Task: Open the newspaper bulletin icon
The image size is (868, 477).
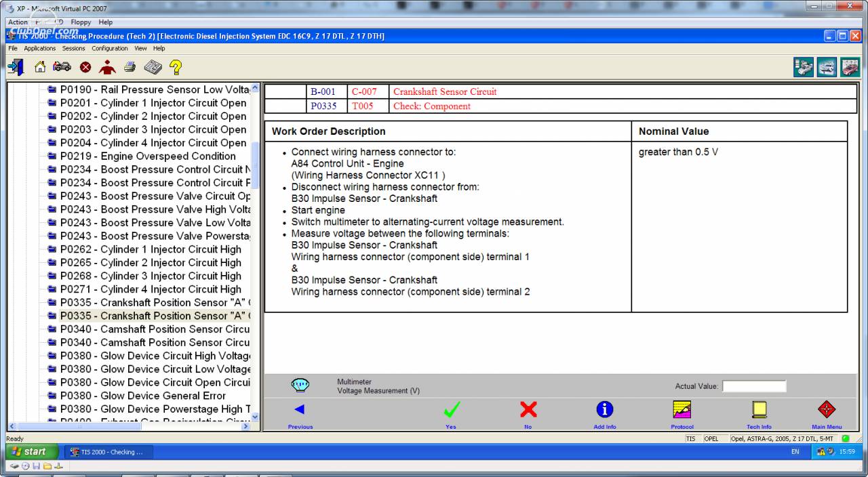Action: click(x=153, y=67)
